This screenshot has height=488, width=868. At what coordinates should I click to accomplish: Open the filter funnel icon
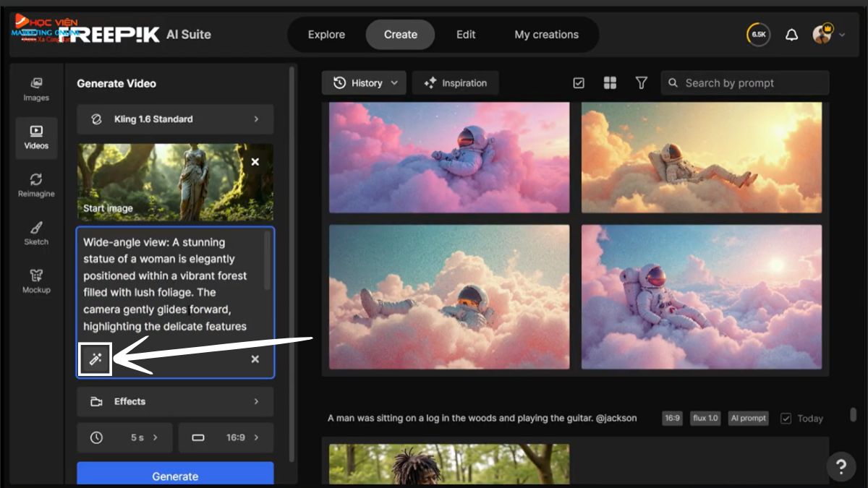coord(641,83)
